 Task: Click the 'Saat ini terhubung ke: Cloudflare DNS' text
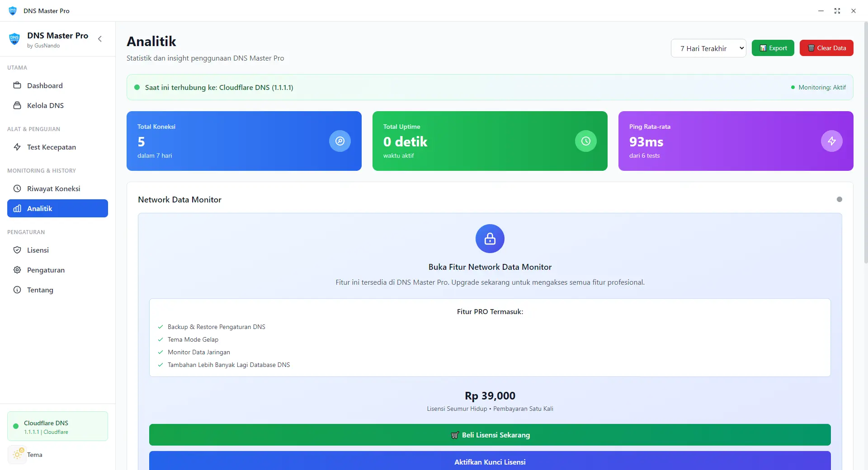click(219, 87)
